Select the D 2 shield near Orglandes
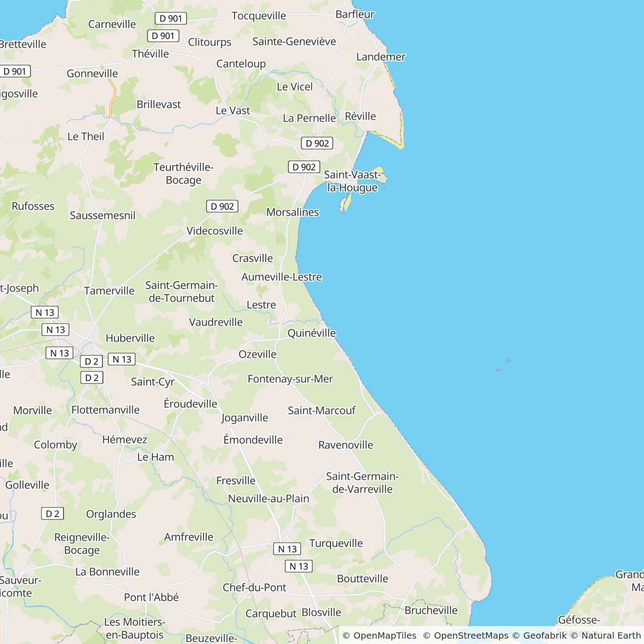 [x=52, y=513]
